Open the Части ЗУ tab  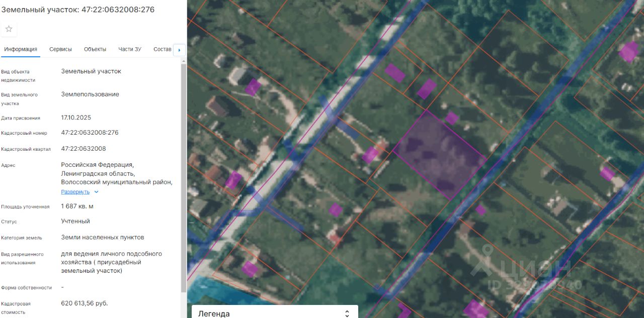pyautogui.click(x=130, y=49)
